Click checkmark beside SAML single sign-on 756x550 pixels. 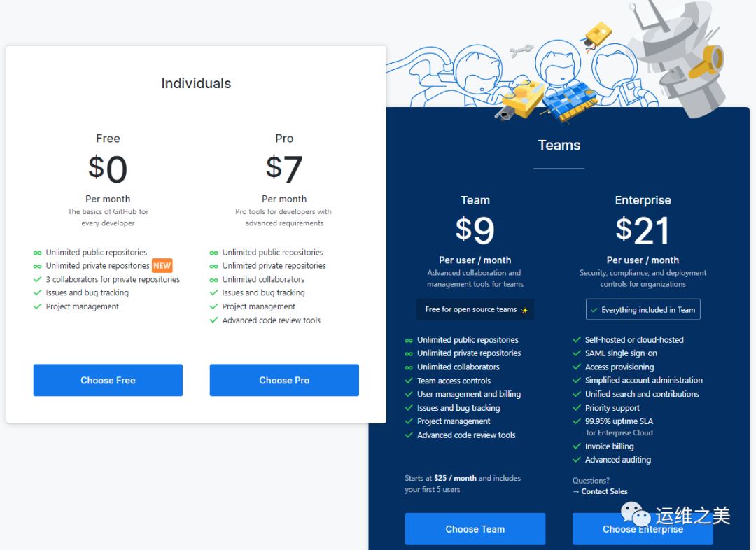[x=576, y=353]
